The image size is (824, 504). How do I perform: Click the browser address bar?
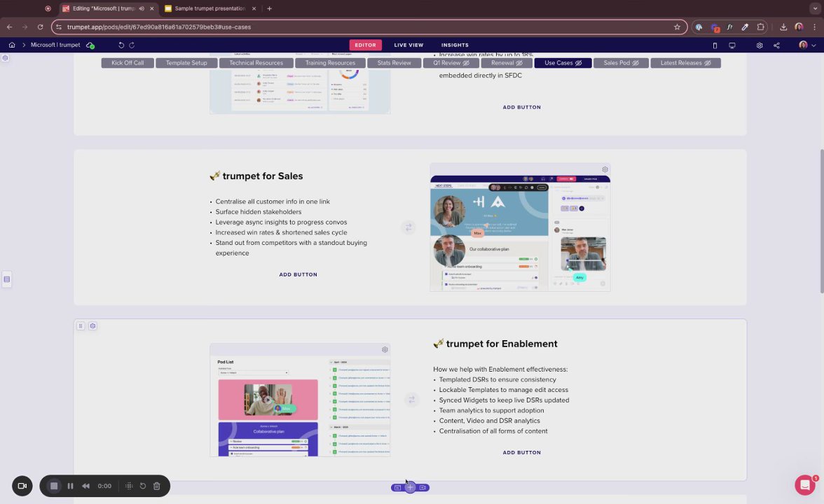pyautogui.click(x=368, y=27)
